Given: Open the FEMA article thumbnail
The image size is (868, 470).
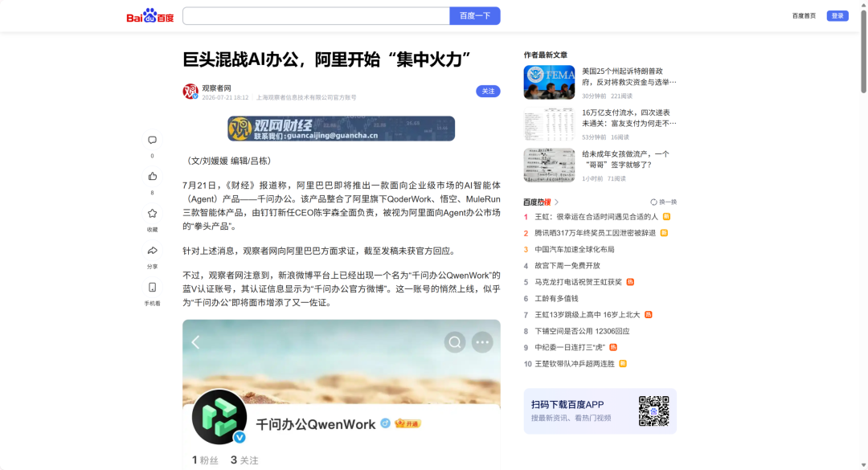Looking at the screenshot, I should point(549,83).
